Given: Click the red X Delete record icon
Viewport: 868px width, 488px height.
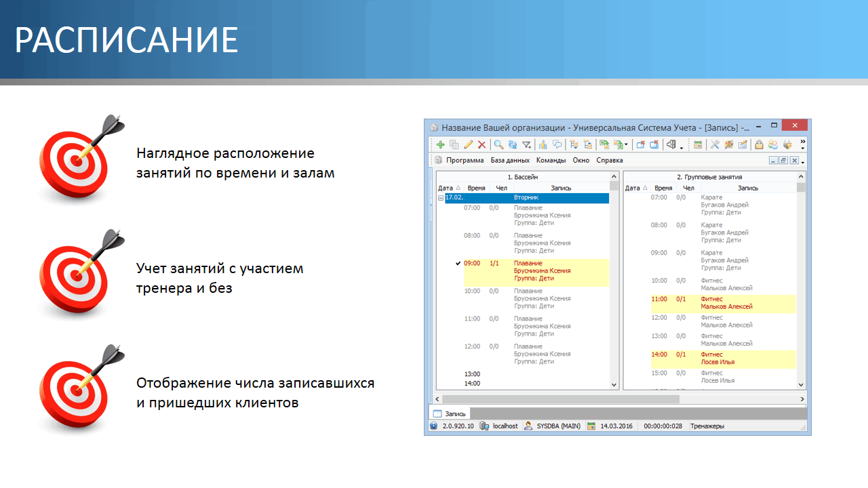Looking at the screenshot, I should point(481,144).
